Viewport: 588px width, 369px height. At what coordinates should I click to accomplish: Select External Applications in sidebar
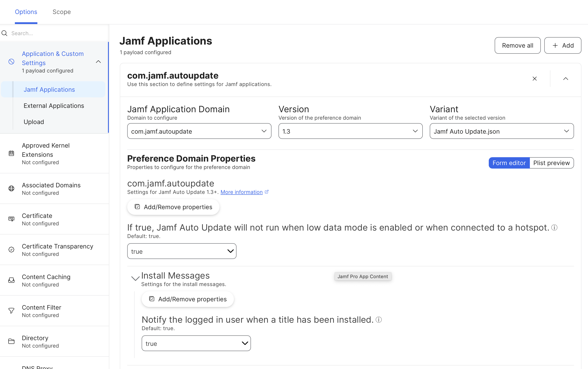pyautogui.click(x=54, y=106)
